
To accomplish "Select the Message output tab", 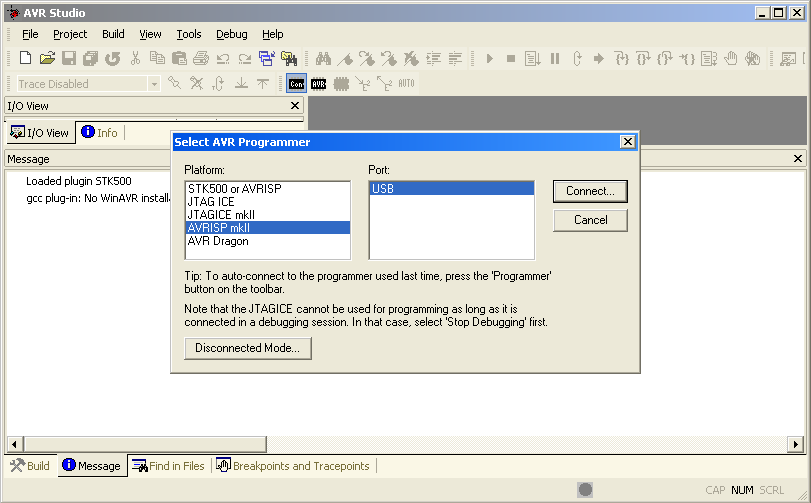I will [x=92, y=465].
